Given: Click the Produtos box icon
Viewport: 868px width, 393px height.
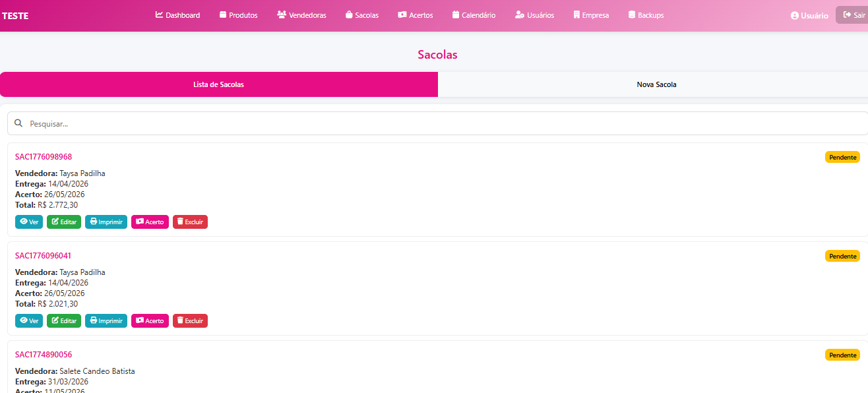Looking at the screenshot, I should (223, 15).
